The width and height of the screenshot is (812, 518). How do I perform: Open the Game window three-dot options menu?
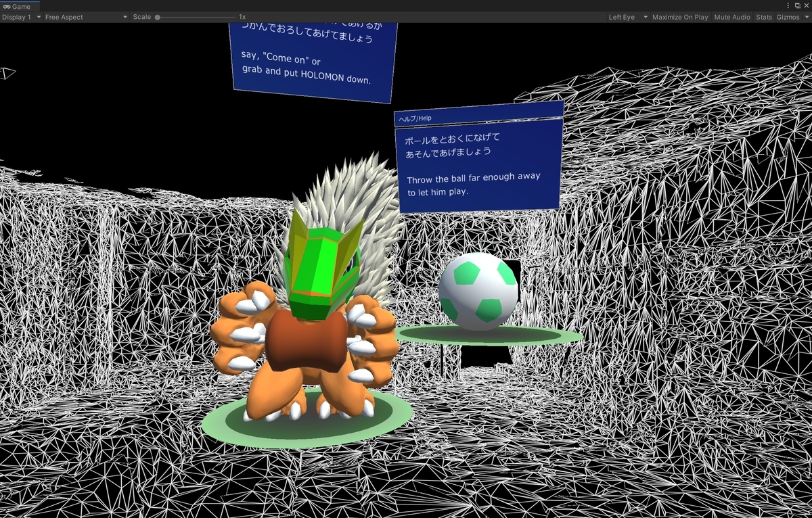788,5
